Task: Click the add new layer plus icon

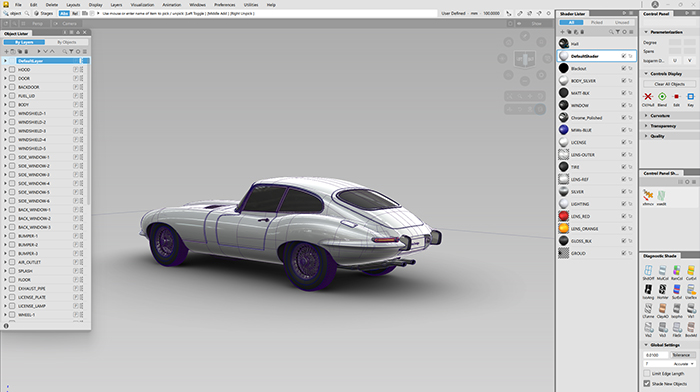Action: (x=6, y=51)
